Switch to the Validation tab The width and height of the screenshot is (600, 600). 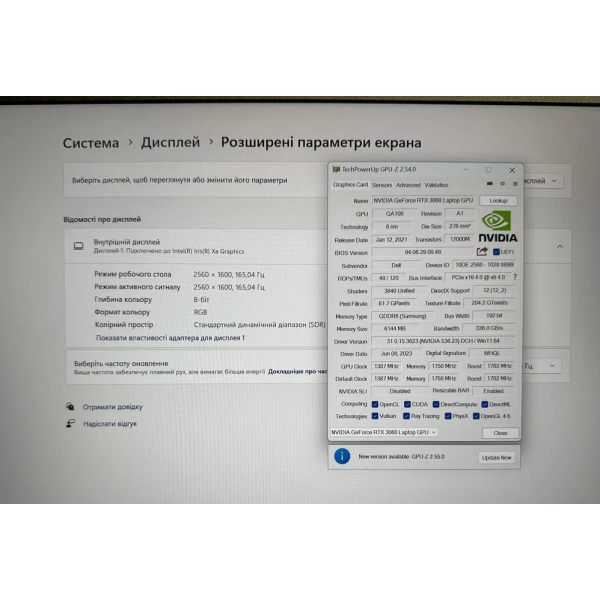tap(436, 185)
